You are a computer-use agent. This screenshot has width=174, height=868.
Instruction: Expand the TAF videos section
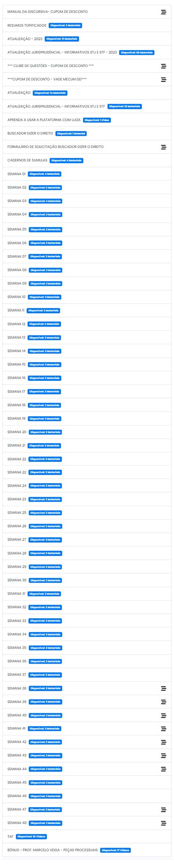pos(87,837)
